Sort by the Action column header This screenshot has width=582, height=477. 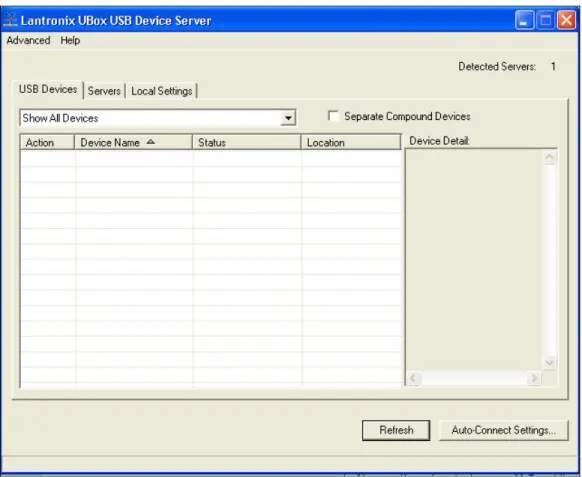pos(47,143)
